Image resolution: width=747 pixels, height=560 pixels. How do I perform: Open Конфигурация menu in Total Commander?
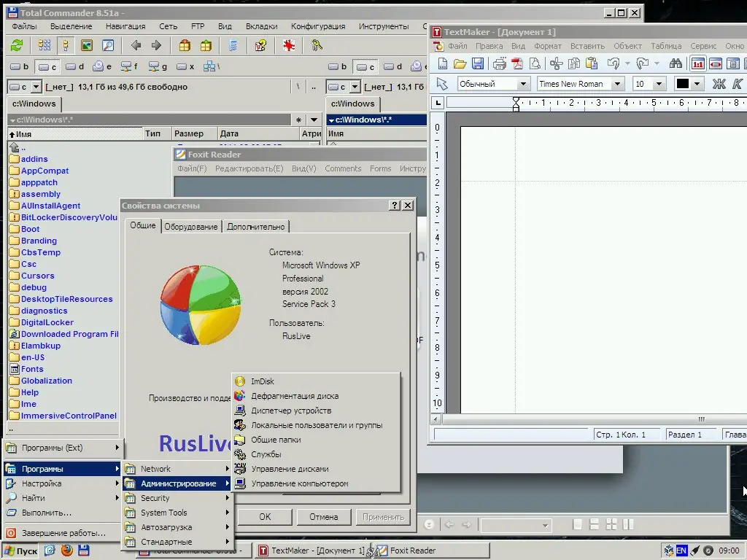coord(318,27)
